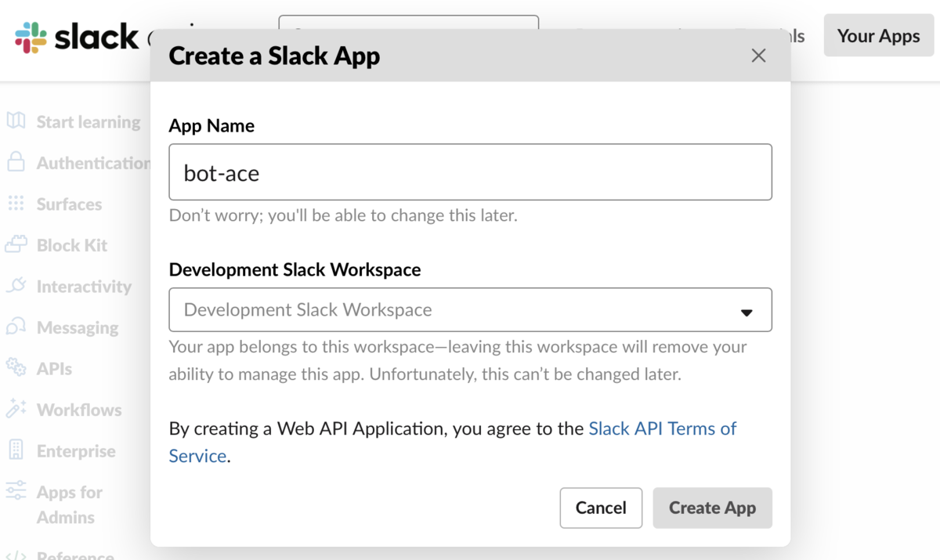Open Enterprise in the sidebar
940x560 pixels.
click(x=76, y=451)
